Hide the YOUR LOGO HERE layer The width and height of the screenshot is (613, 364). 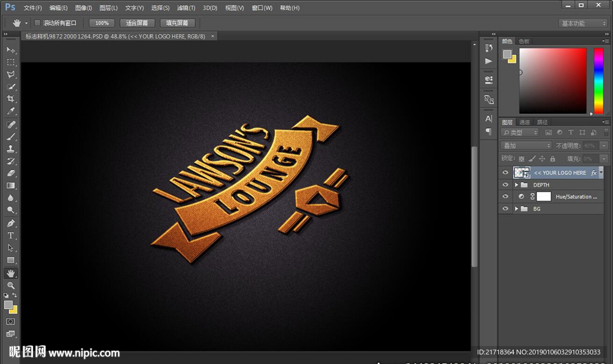click(505, 172)
